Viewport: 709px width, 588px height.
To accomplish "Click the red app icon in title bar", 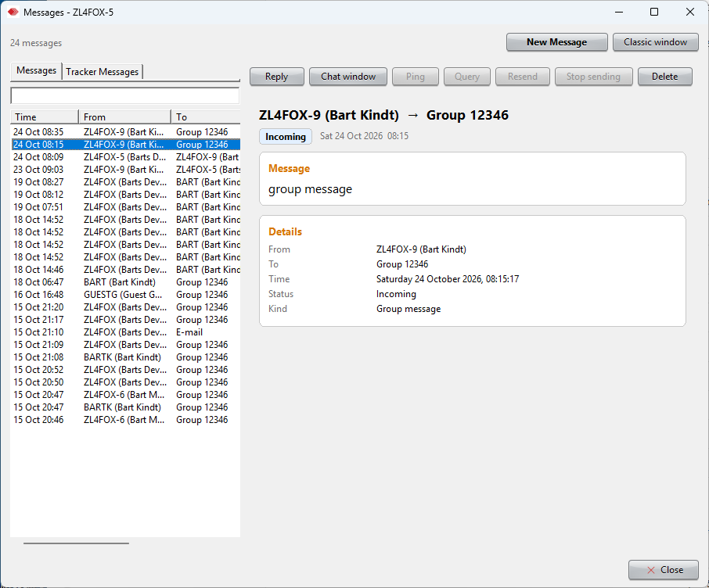I will tap(13, 13).
